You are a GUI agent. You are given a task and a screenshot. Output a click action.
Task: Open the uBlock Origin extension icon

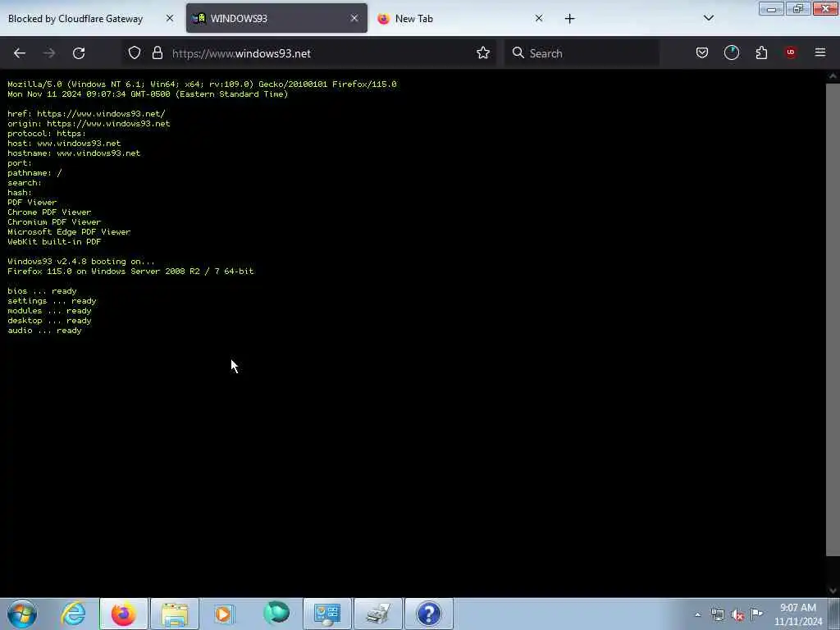pos(790,52)
